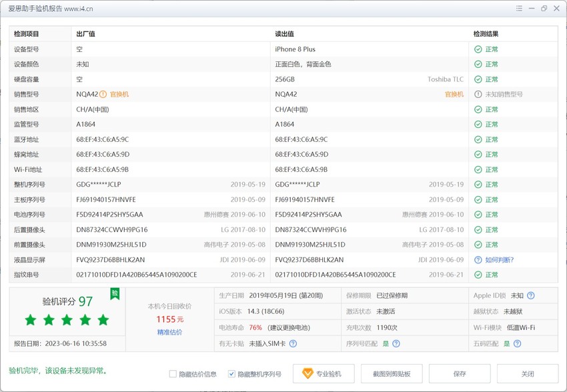
Task: Open the title bar menu list icon
Action: point(519,8)
